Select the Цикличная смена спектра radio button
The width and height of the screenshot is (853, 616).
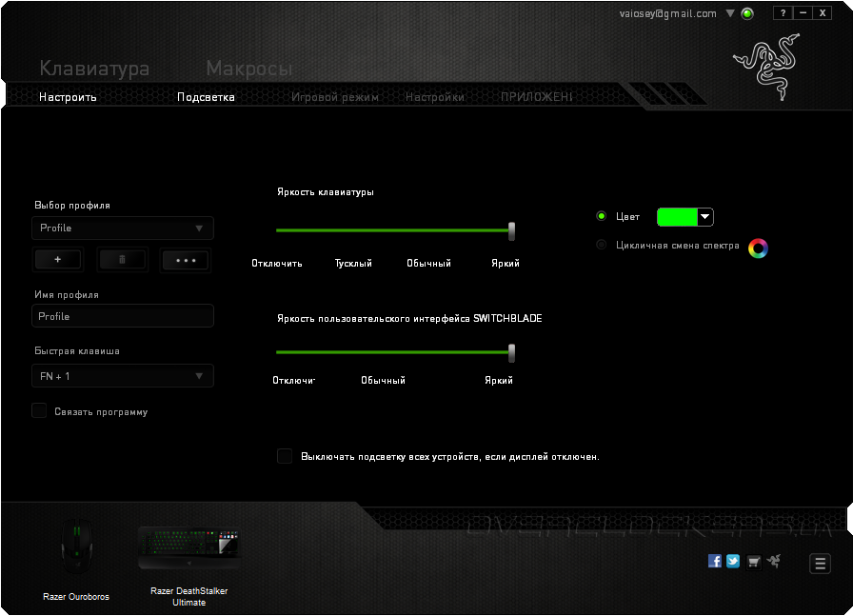pyautogui.click(x=601, y=245)
